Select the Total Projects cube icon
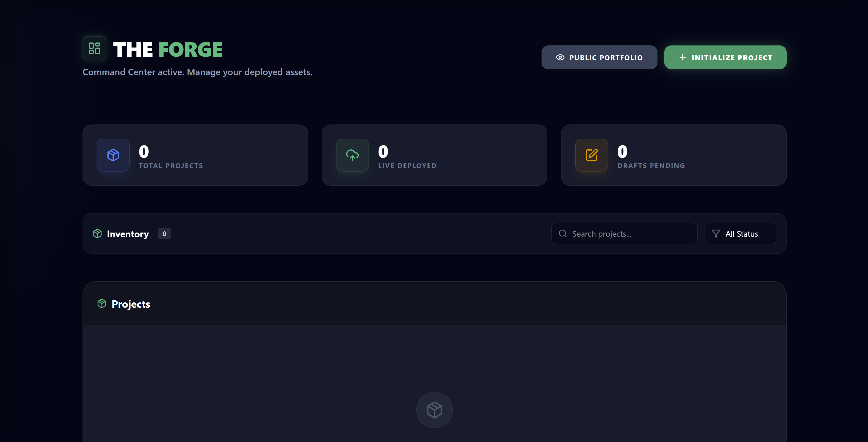 (x=113, y=155)
